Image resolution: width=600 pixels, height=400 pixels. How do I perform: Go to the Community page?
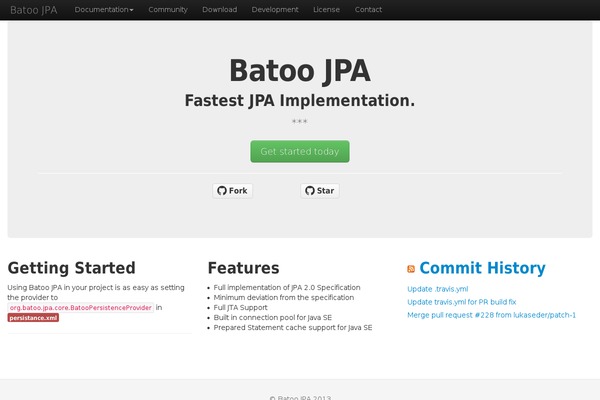pos(168,10)
